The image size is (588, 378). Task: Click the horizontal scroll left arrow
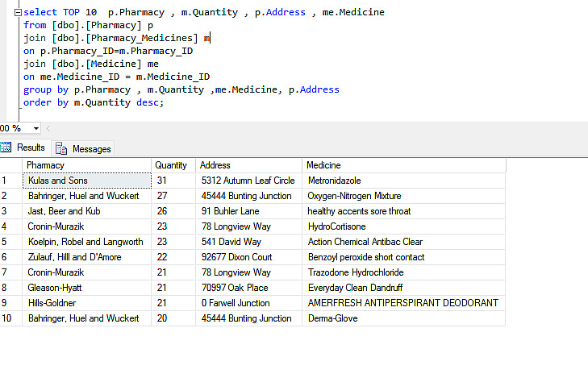(48, 129)
